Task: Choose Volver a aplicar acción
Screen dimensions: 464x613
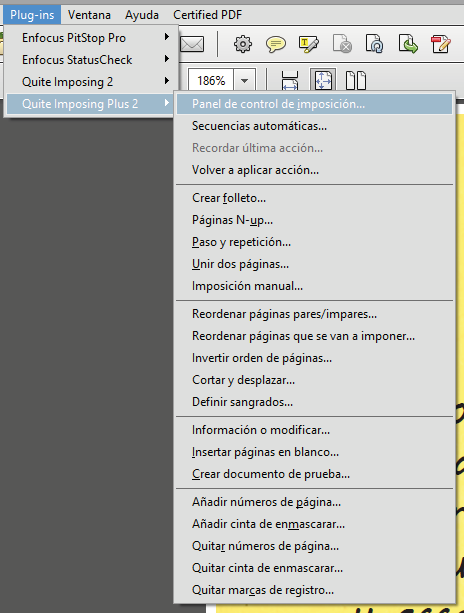Action: 314,170
